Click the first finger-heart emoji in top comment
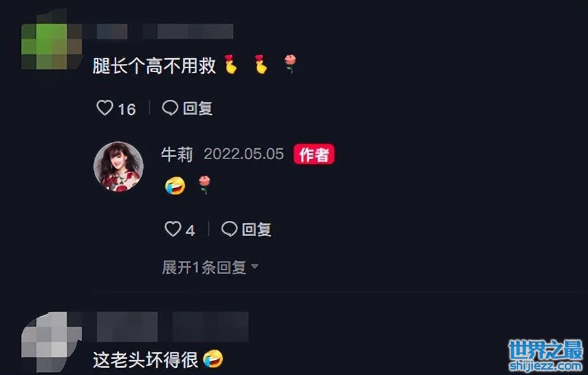The image size is (588, 375). tap(231, 64)
